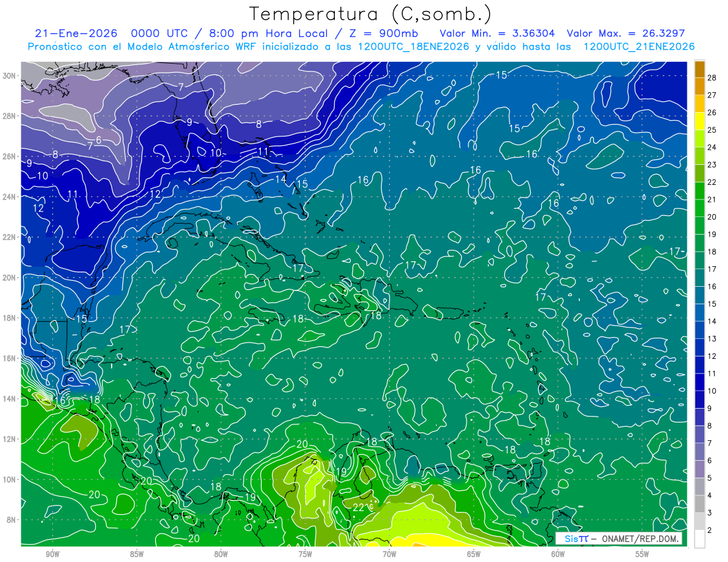Click the "90W" longitude axis label
The width and height of the screenshot is (728, 562).
(x=52, y=554)
